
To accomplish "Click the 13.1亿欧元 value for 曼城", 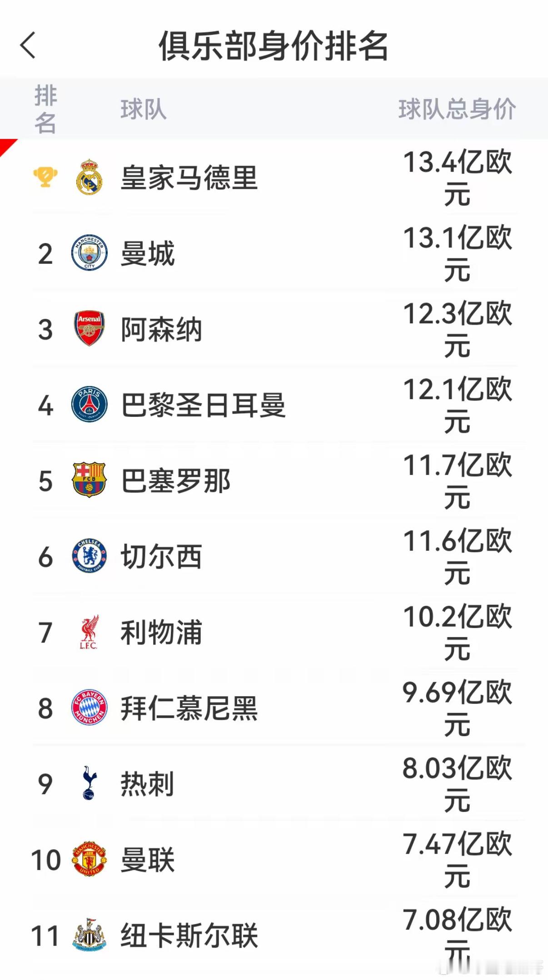I will click(x=458, y=253).
